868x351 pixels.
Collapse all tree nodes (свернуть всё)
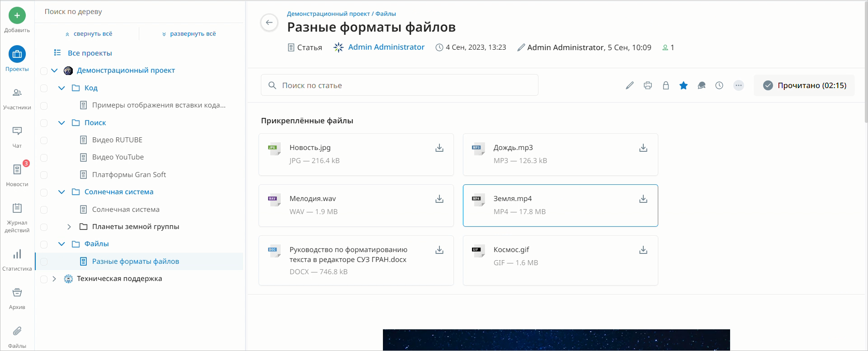pyautogui.click(x=89, y=34)
